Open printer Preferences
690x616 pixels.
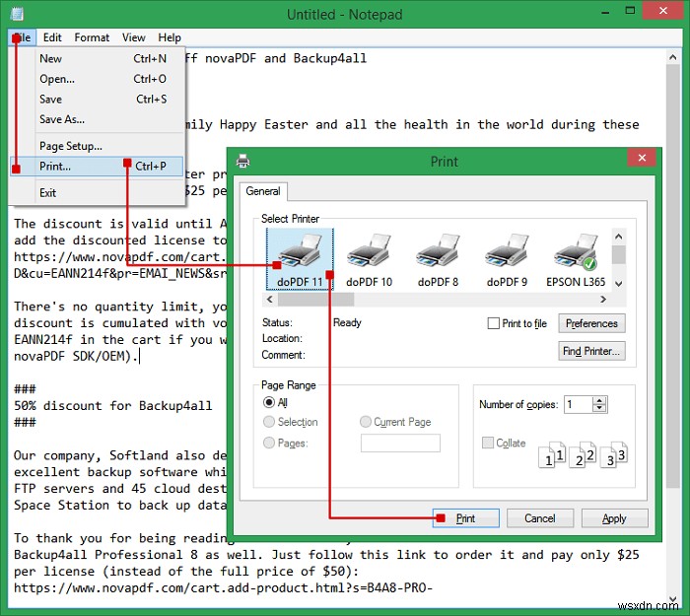coord(591,323)
